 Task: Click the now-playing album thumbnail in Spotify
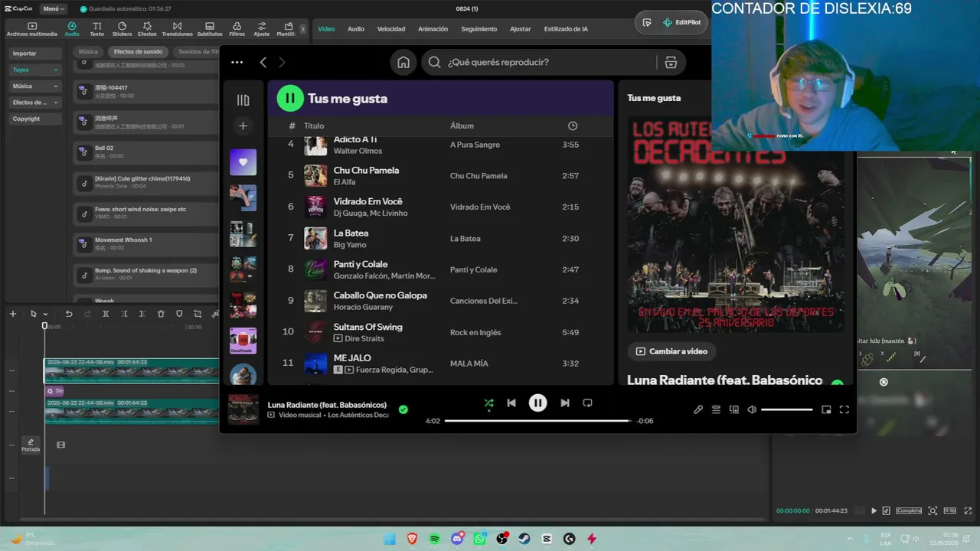point(243,409)
